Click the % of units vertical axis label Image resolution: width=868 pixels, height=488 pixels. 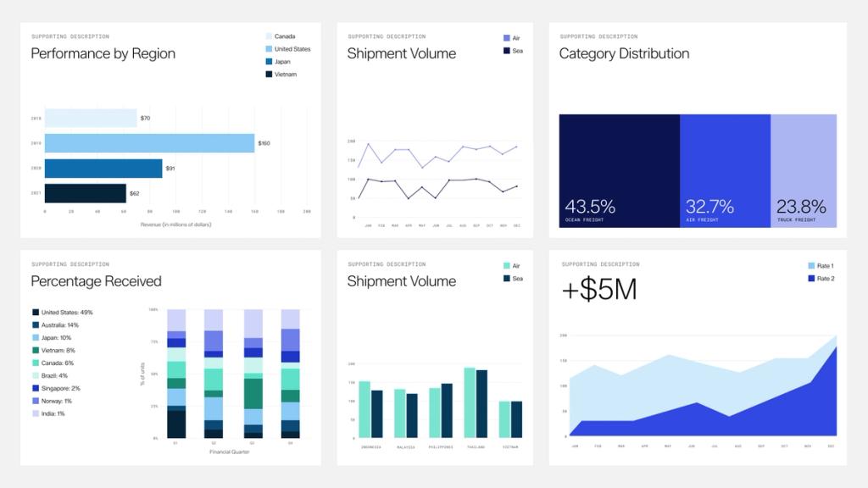142,374
